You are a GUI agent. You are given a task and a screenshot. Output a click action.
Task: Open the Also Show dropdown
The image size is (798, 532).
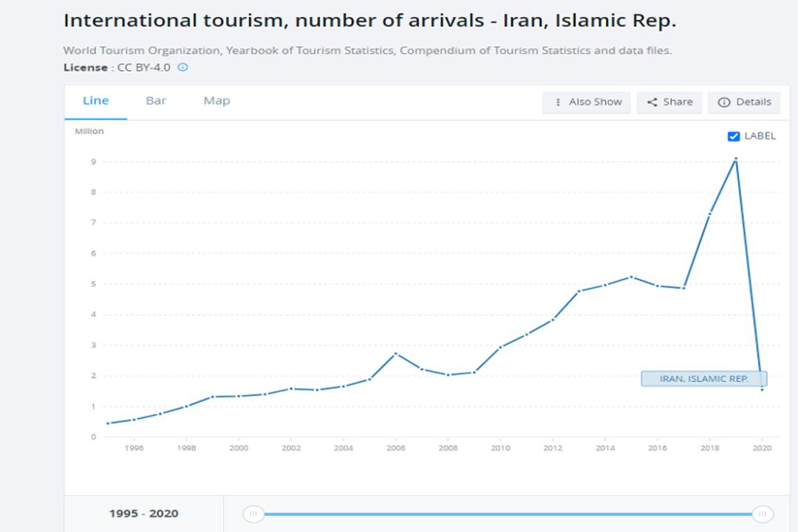click(x=586, y=102)
